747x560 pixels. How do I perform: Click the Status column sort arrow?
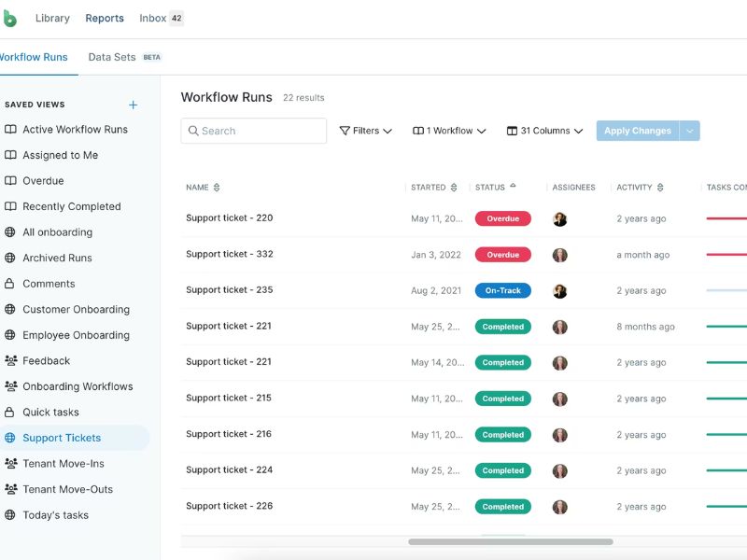513,187
